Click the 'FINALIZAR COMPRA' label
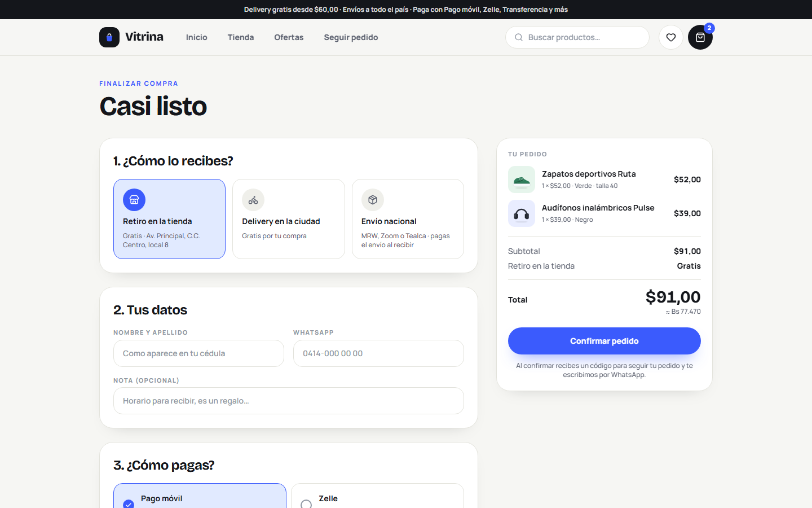The image size is (812, 508). pos(139,84)
